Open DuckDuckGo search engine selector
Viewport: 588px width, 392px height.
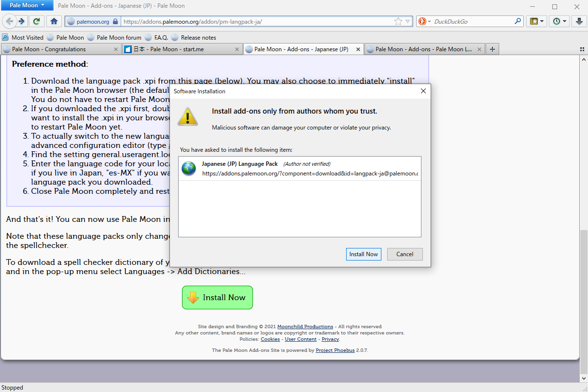[x=424, y=21]
